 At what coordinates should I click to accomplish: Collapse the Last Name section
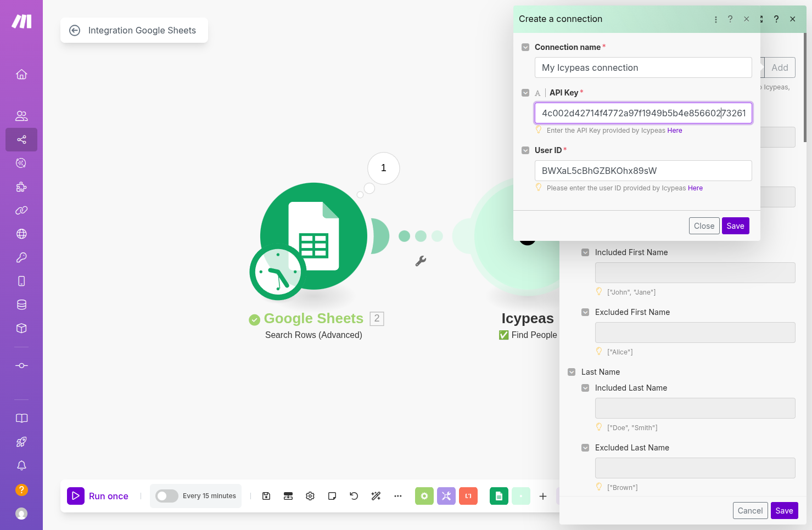(x=572, y=372)
